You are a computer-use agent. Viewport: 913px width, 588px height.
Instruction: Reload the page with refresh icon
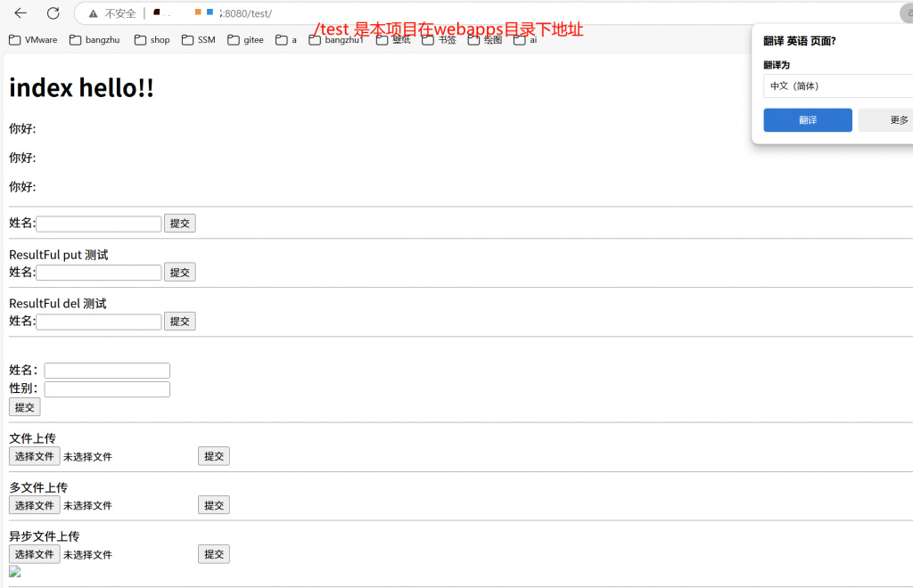53,13
